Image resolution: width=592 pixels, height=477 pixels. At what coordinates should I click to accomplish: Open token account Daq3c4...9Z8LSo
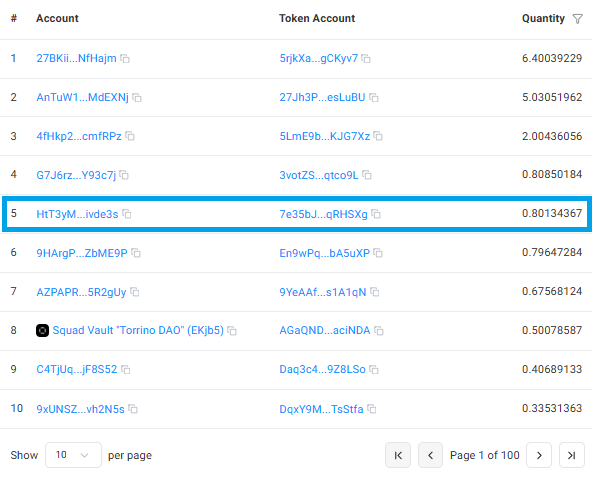pos(322,369)
